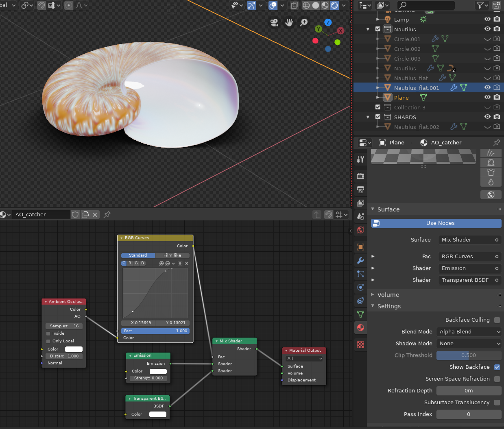The width and height of the screenshot is (504, 429).
Task: Toggle X-ray mode in viewport header
Action: pyautogui.click(x=294, y=5)
